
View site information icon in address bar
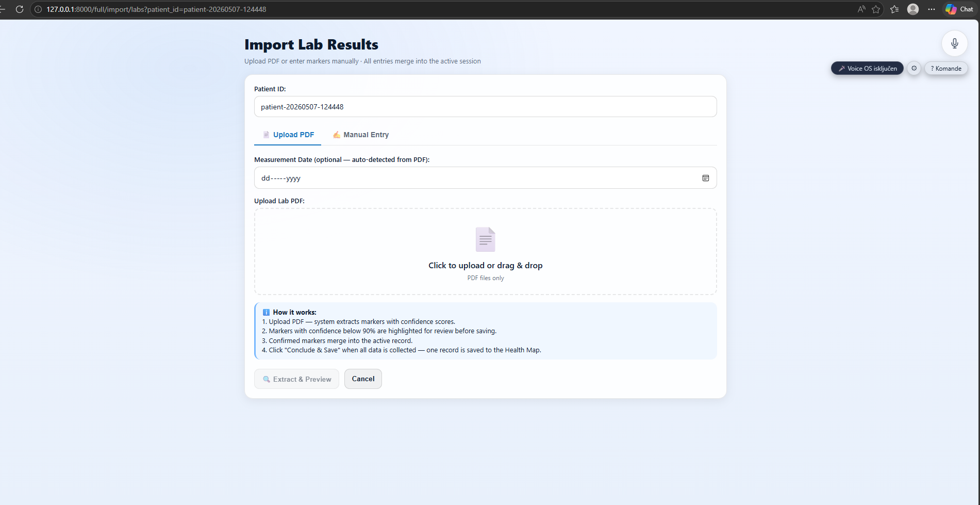(38, 9)
